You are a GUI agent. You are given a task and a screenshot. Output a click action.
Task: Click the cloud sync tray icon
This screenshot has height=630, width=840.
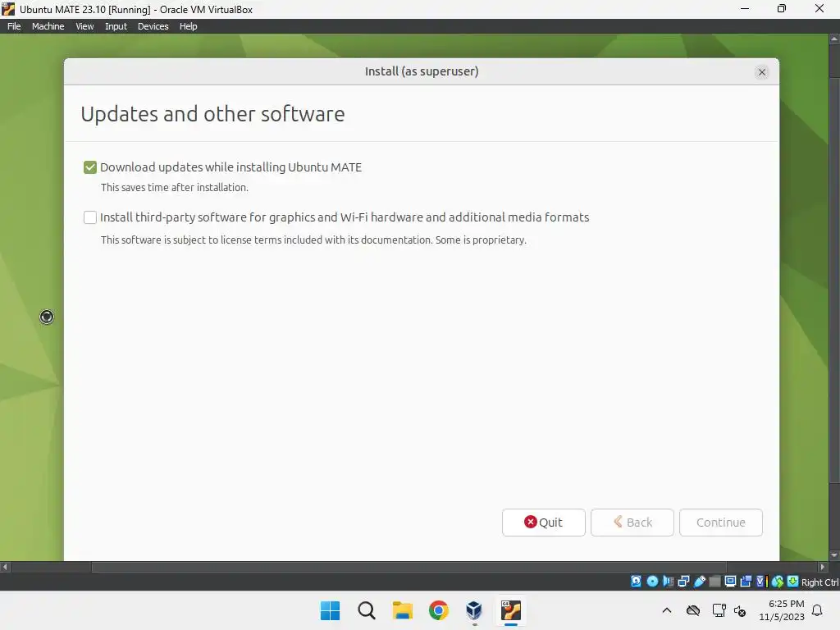click(692, 610)
